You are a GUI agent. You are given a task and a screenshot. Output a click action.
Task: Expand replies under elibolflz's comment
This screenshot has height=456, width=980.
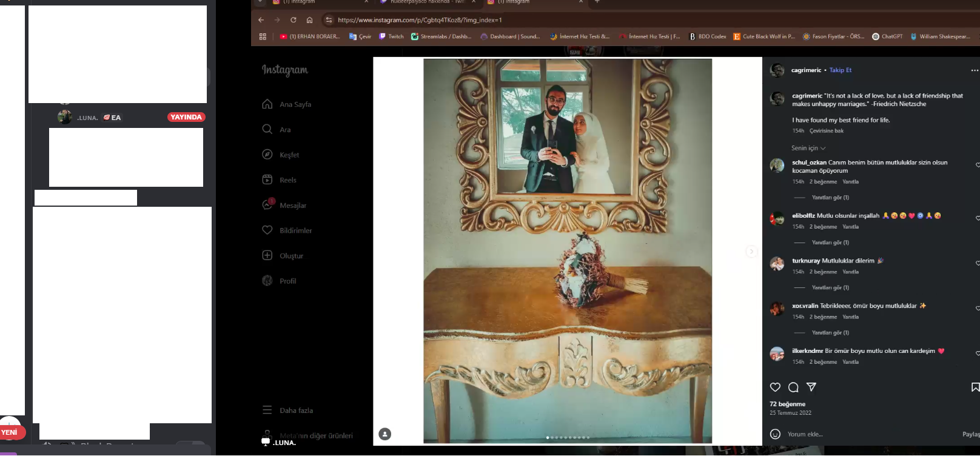pos(830,243)
